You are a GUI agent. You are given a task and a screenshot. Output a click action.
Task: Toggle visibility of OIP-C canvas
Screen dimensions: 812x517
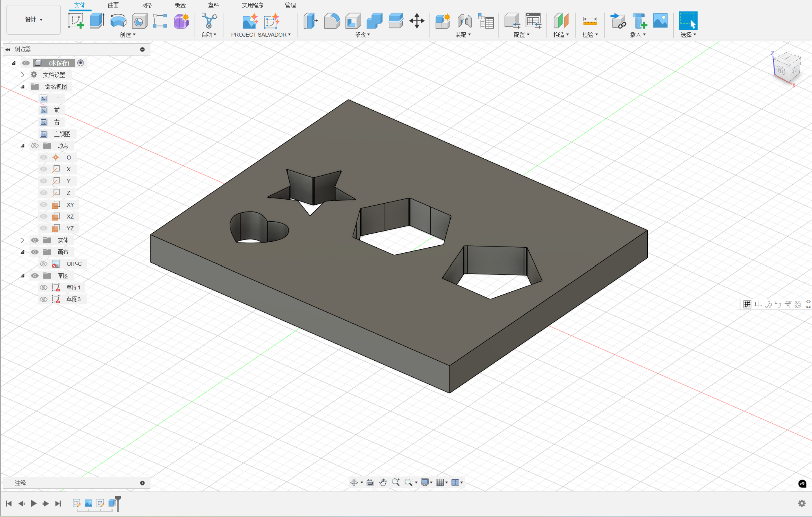coord(44,264)
